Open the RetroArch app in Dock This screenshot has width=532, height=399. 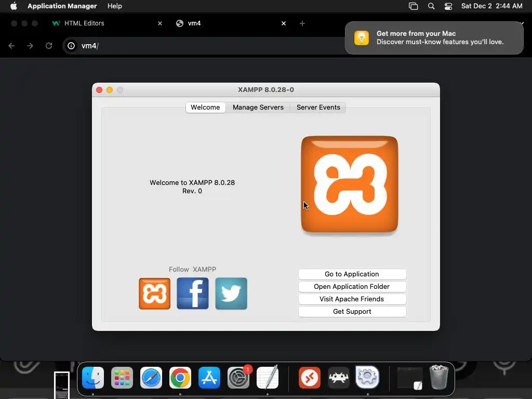point(339,378)
